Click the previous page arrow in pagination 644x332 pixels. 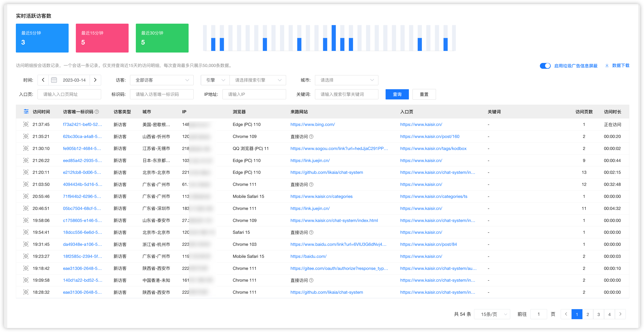click(566, 314)
